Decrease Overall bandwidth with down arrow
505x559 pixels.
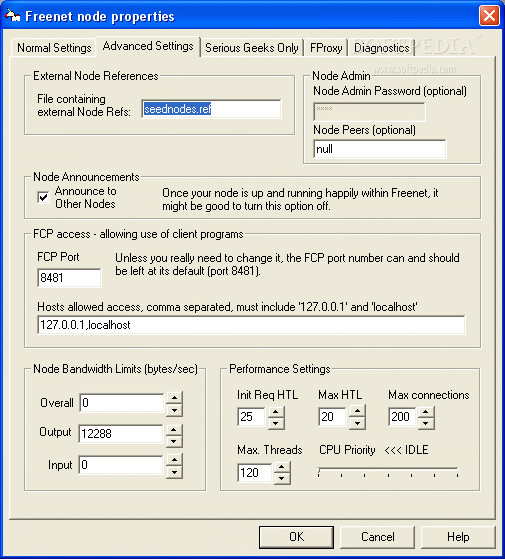[174, 410]
